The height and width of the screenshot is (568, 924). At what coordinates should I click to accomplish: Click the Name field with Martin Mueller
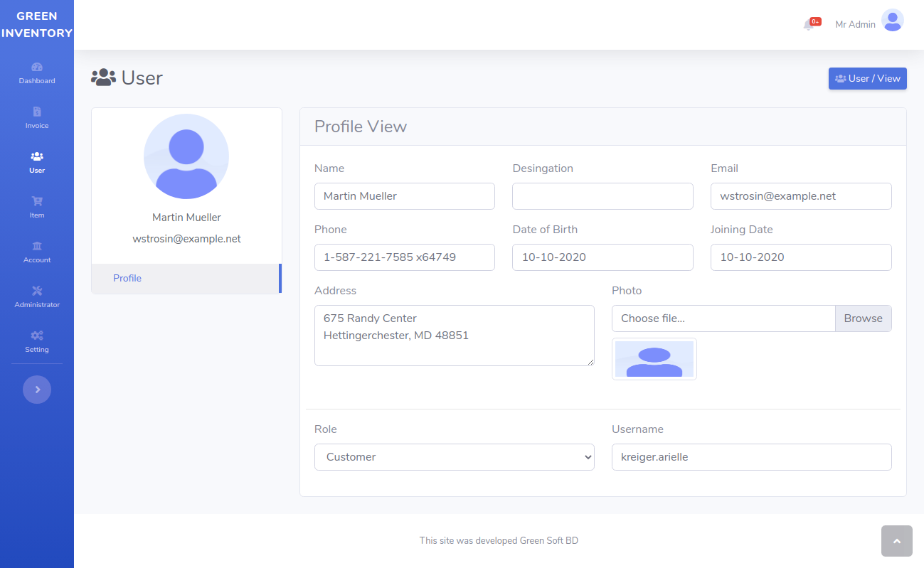pos(404,196)
